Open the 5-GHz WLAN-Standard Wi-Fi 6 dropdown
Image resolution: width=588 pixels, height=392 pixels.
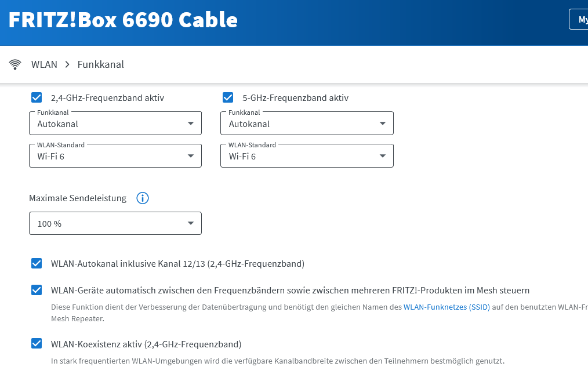(307, 155)
